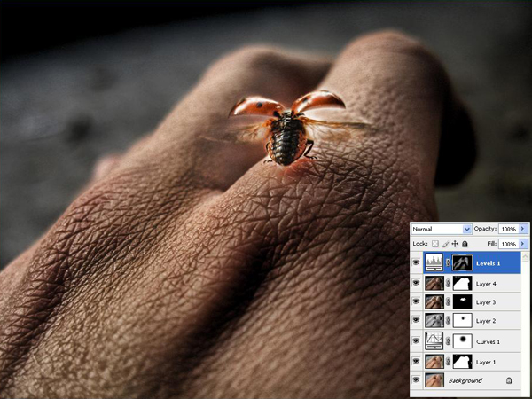The width and height of the screenshot is (532, 399).
Task: Select the 'Layer 1' layer name
Action: coord(486,362)
